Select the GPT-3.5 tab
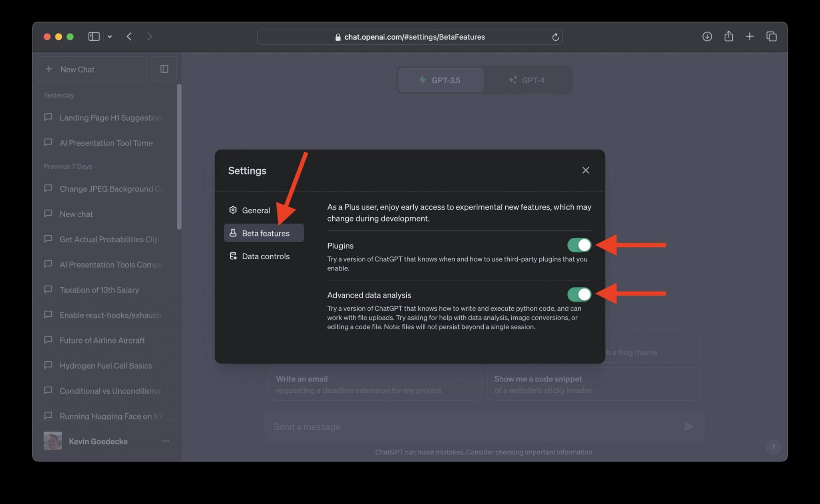 point(441,80)
